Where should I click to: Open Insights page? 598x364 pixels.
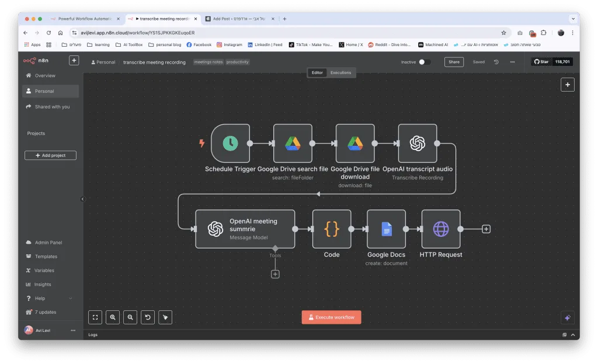pyautogui.click(x=50, y=284)
